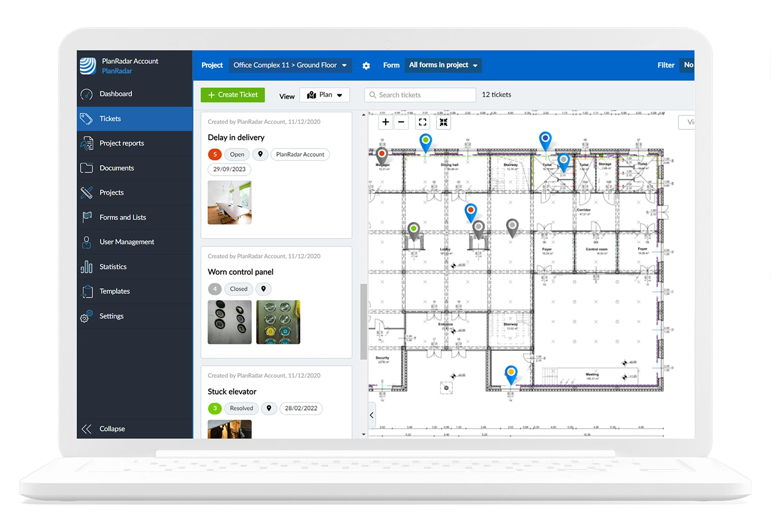Expand the All forms in project dropdown
Viewport: 771px width, 532px height.
pos(443,65)
